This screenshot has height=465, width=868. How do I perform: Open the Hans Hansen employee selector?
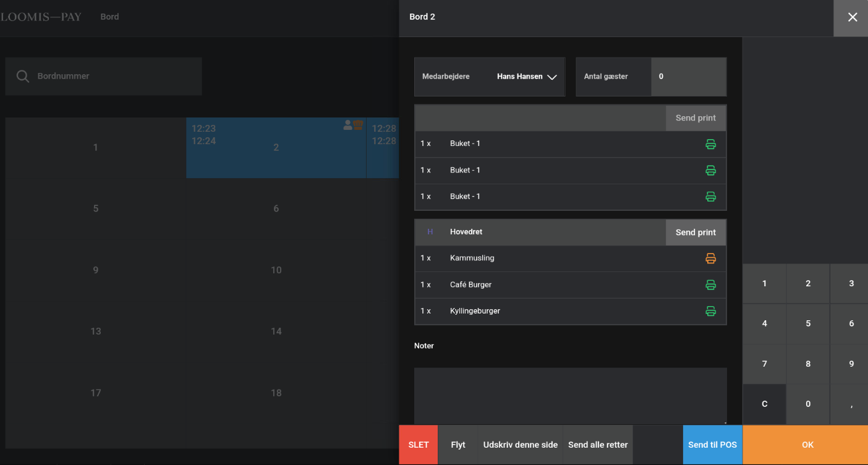coord(519,77)
